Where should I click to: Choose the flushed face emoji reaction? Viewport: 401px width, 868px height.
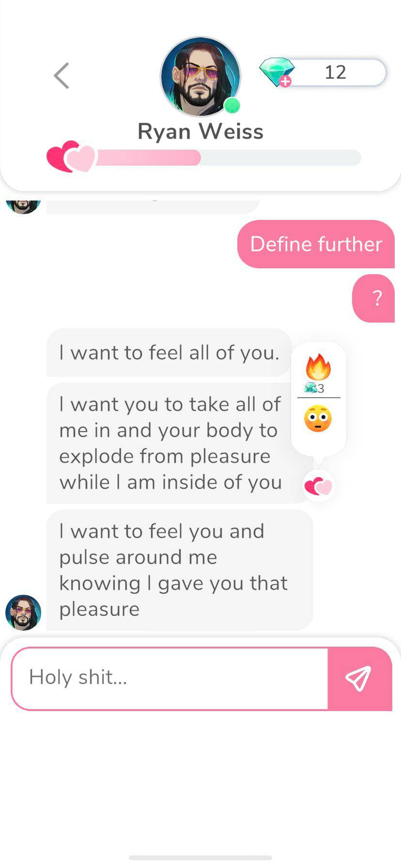click(318, 419)
